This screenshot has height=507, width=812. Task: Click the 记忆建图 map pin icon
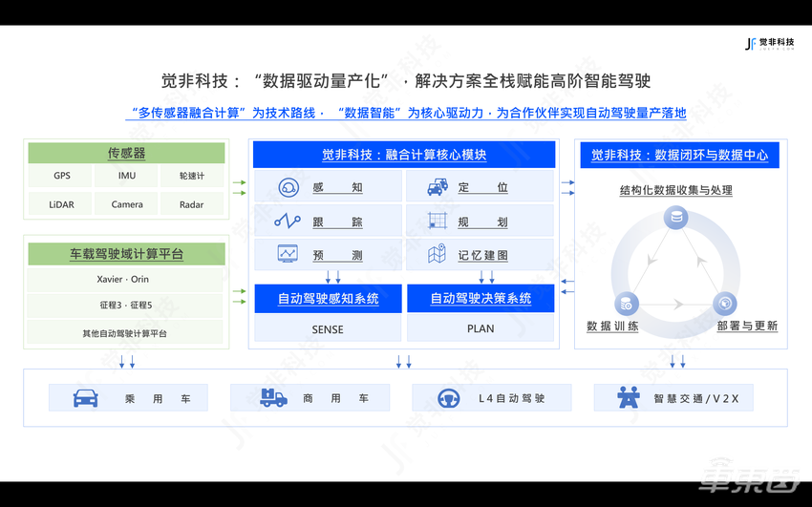(438, 255)
